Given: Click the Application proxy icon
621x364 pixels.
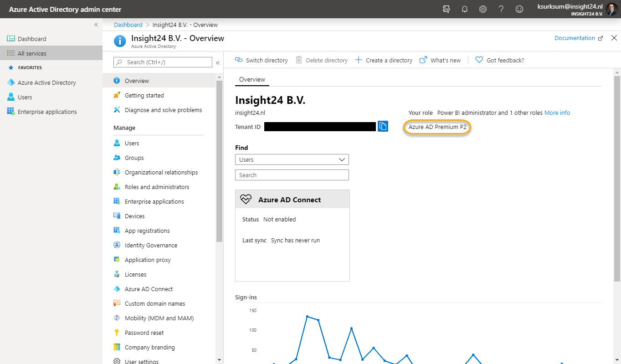Looking at the screenshot, I should point(117,260).
